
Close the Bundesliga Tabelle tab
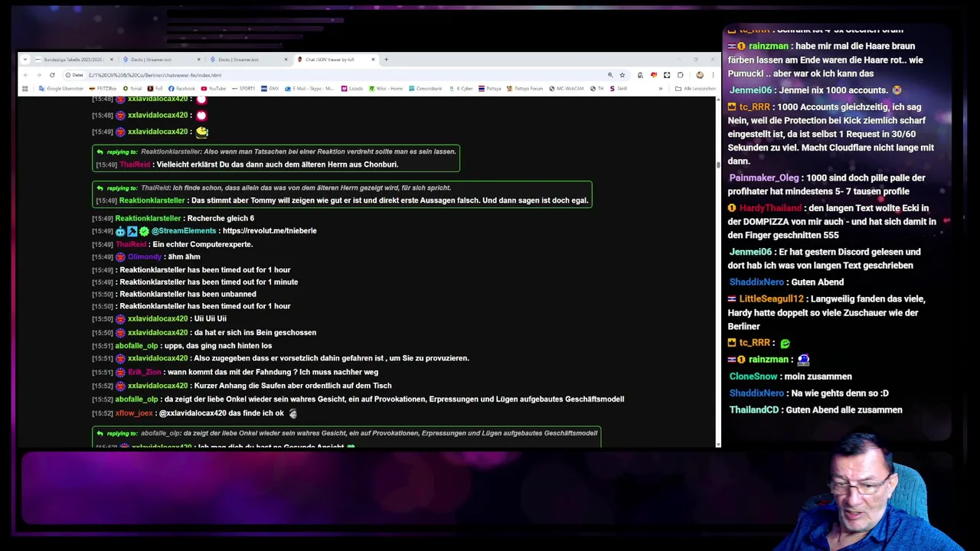click(111, 59)
